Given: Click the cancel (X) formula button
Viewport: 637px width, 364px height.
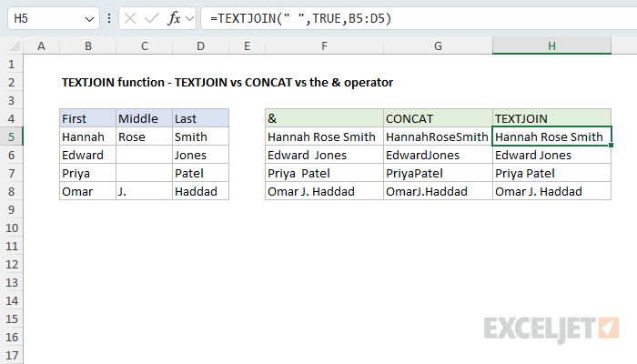Looking at the screenshot, I should click(130, 18).
